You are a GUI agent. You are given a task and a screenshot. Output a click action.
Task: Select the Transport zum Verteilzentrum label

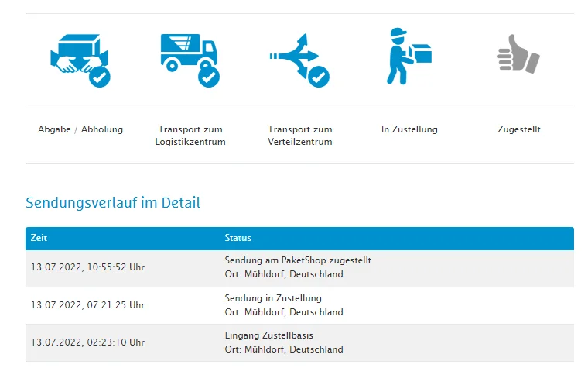[299, 136]
